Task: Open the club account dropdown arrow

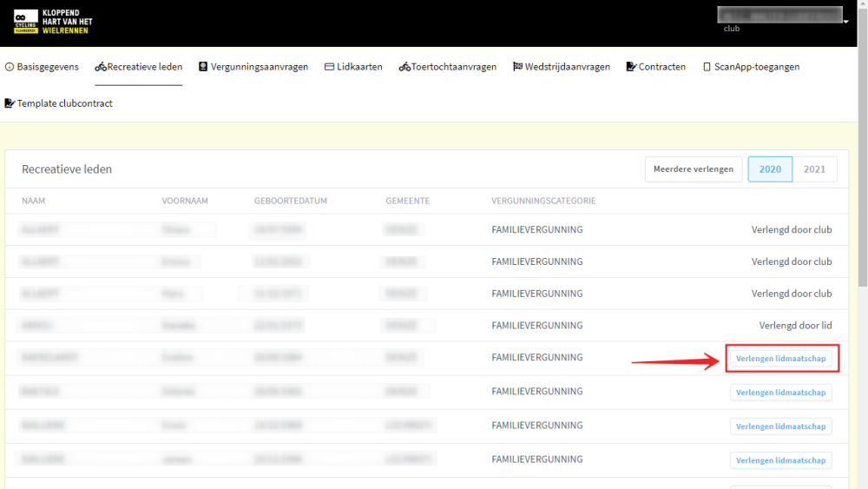Action: (845, 22)
